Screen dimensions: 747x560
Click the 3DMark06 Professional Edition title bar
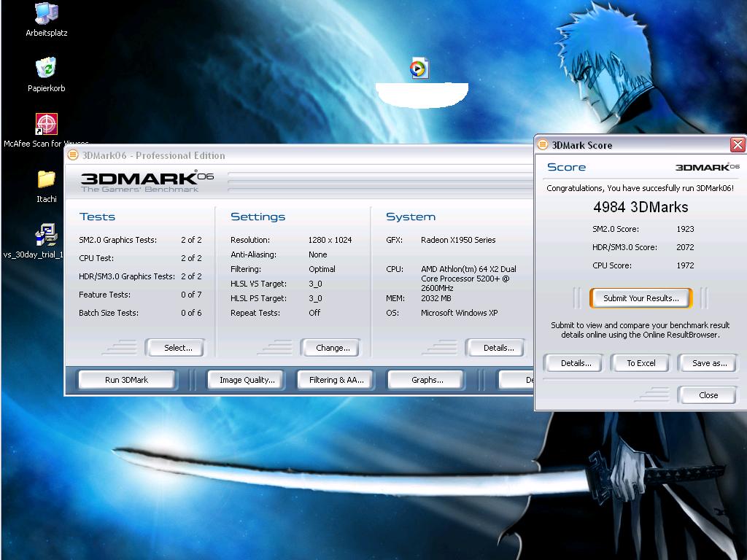(298, 155)
